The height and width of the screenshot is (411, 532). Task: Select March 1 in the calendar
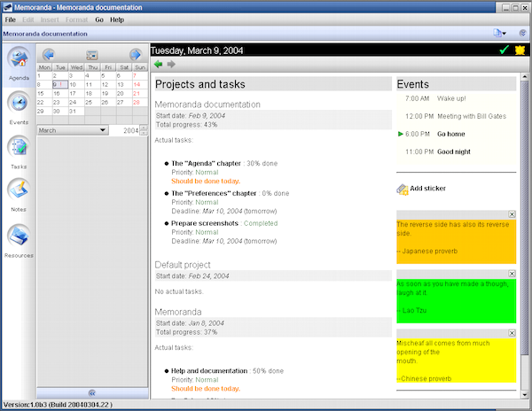click(x=44, y=75)
